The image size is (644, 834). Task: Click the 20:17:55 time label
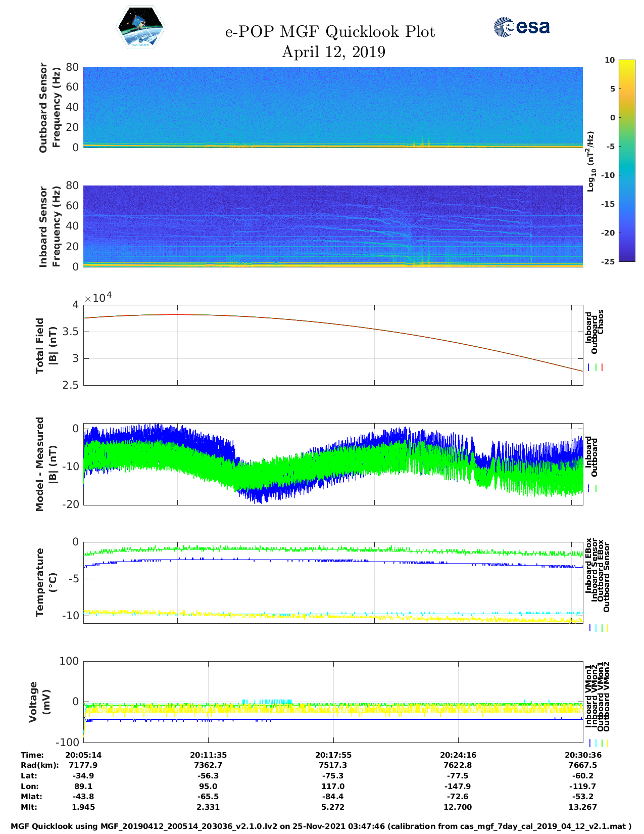pyautogui.click(x=333, y=755)
